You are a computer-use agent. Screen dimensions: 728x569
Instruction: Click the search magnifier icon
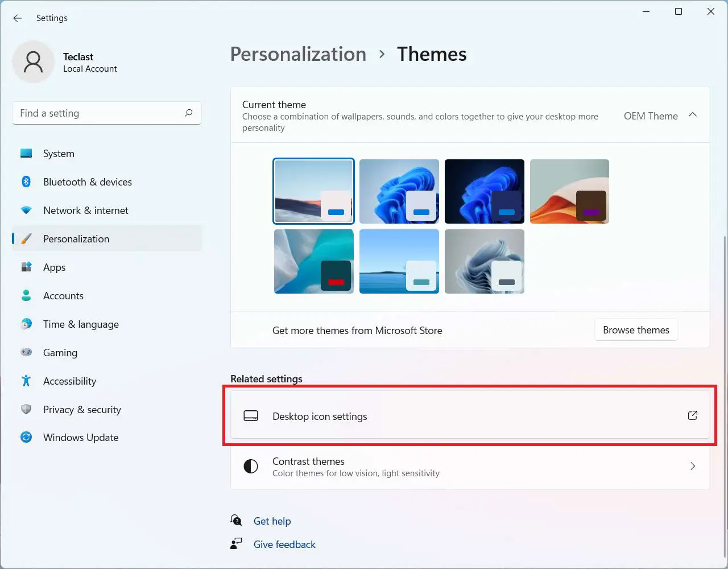[x=189, y=113]
